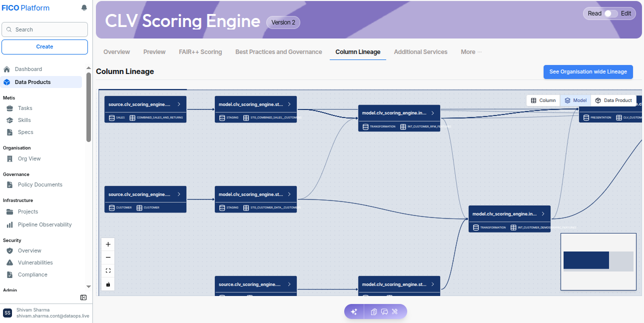Image resolution: width=644 pixels, height=323 pixels.
Task: Switch to the Overview tab
Action: click(x=116, y=52)
